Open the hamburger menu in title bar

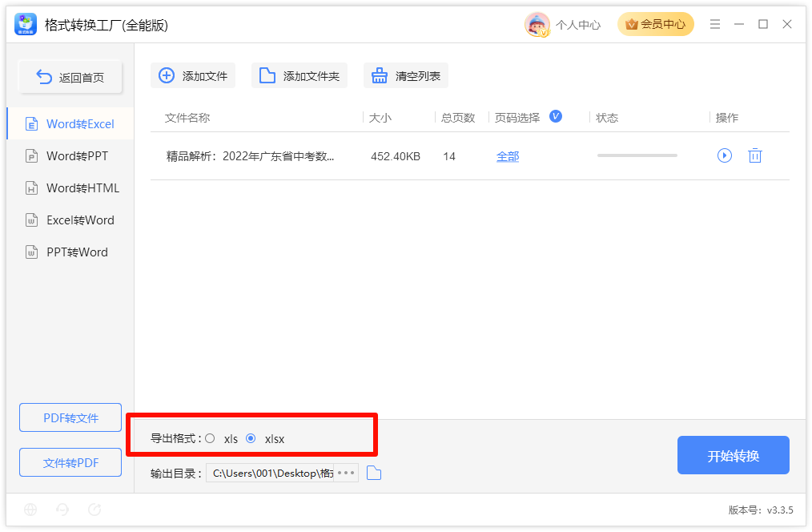714,24
